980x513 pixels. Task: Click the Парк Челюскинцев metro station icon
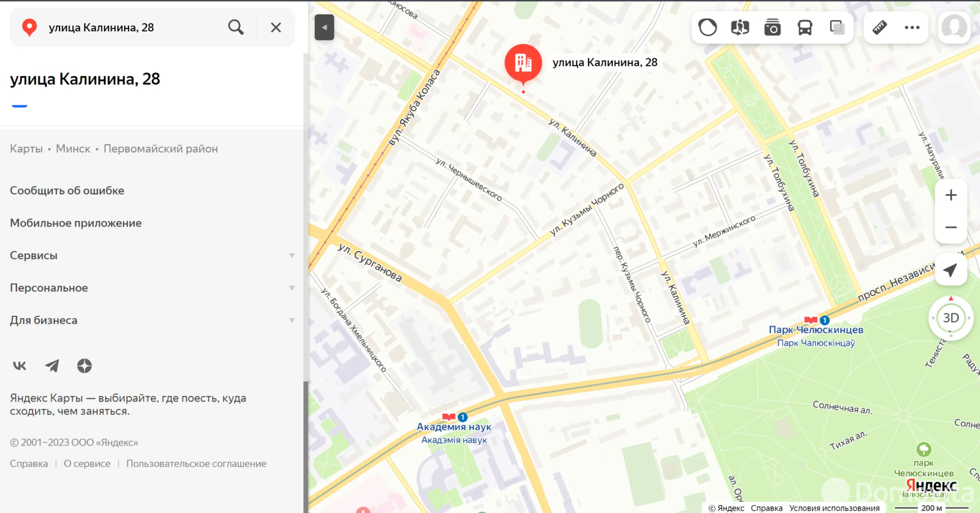(x=811, y=320)
